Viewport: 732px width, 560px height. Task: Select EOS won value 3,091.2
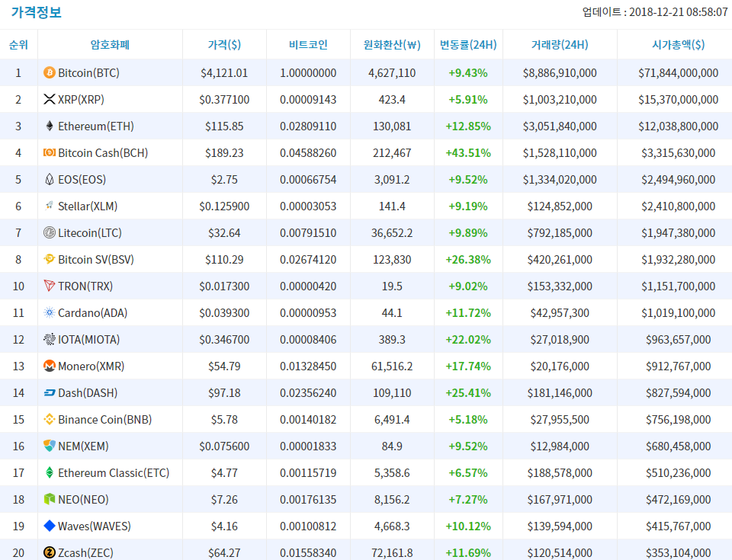392,179
